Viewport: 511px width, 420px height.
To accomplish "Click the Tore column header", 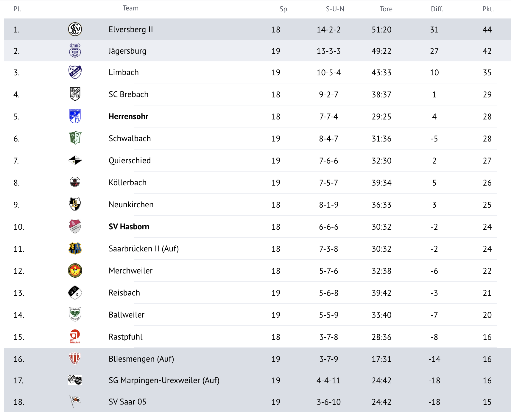I will (x=386, y=9).
